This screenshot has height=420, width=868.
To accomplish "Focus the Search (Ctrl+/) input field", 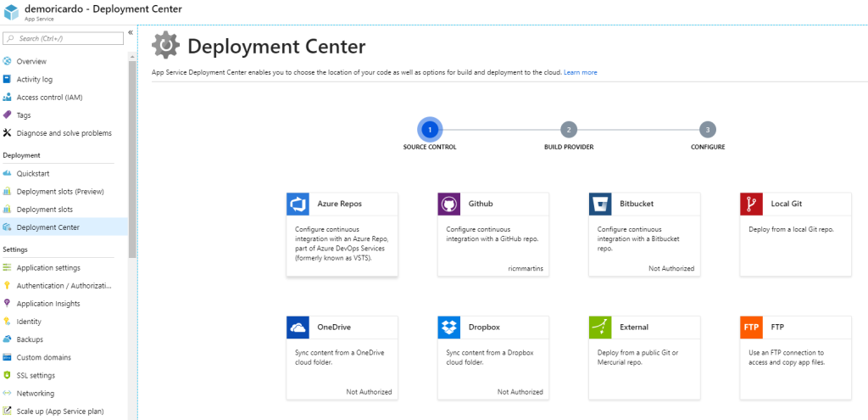I will 63,38.
